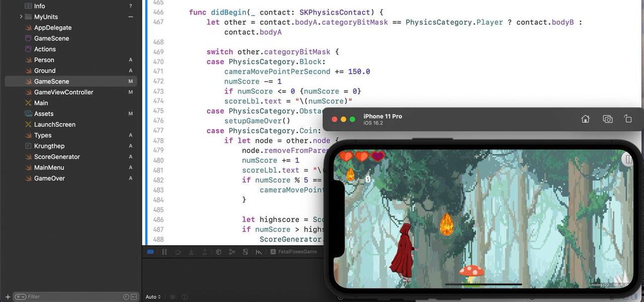Rotate the device with Simulator rotate icon

click(x=628, y=119)
